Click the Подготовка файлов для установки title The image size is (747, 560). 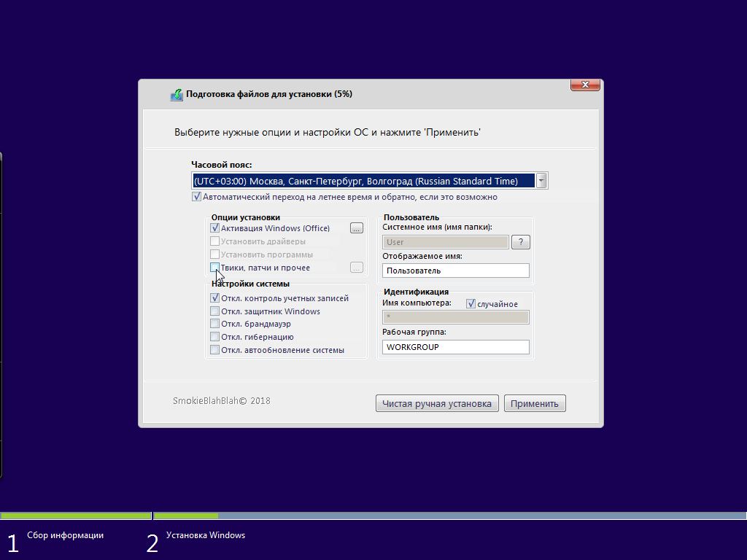pos(269,94)
